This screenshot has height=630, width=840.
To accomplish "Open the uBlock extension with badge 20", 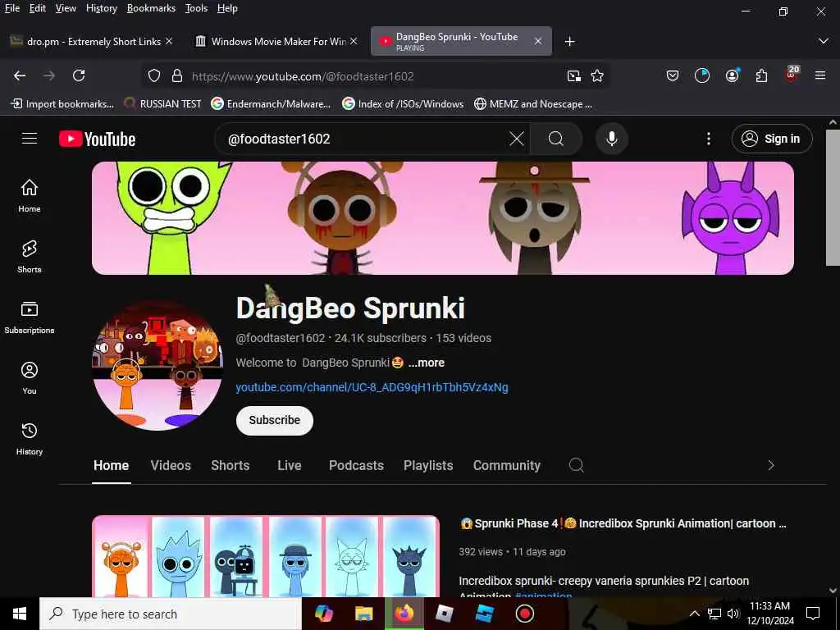I will coord(792,75).
